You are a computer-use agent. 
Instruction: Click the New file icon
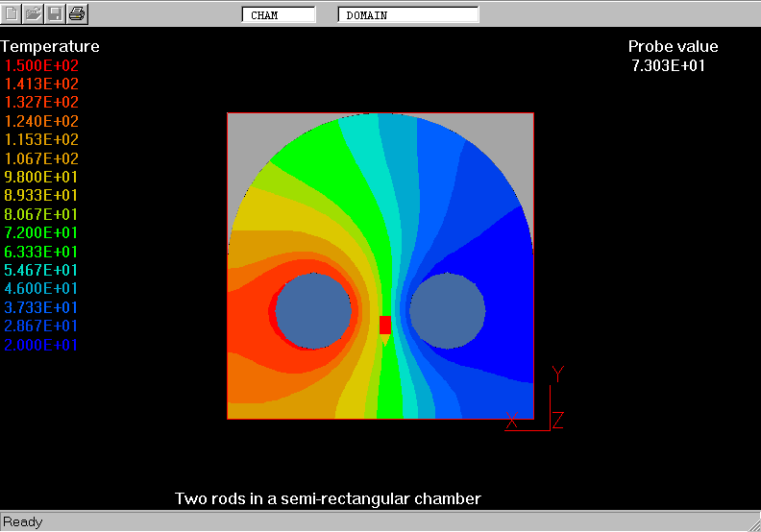click(12, 13)
